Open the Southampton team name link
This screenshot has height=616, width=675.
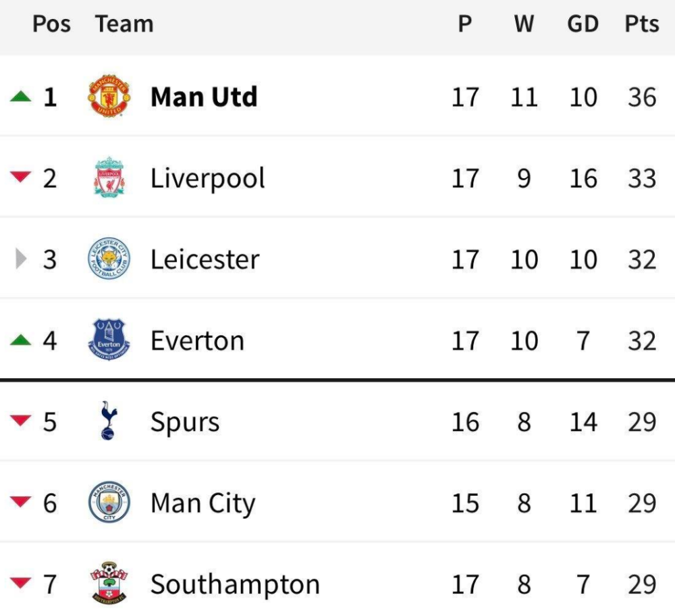[235, 585]
